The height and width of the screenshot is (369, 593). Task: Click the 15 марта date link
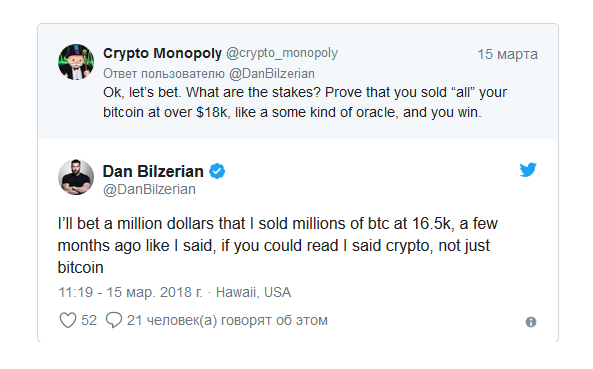[507, 54]
